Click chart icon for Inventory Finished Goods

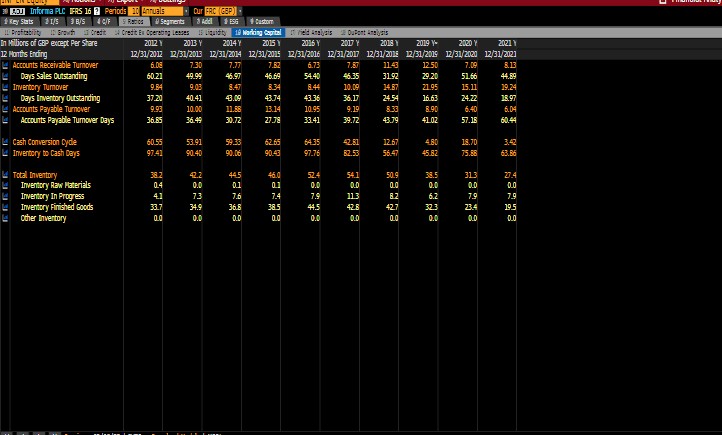(5, 208)
